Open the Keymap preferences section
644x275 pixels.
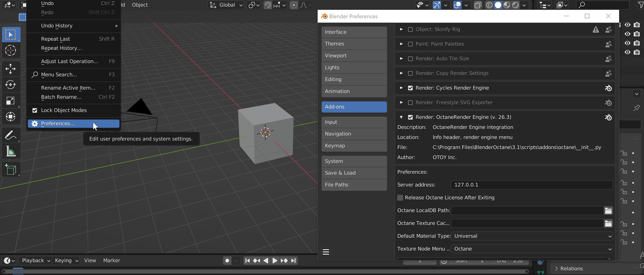(x=354, y=146)
